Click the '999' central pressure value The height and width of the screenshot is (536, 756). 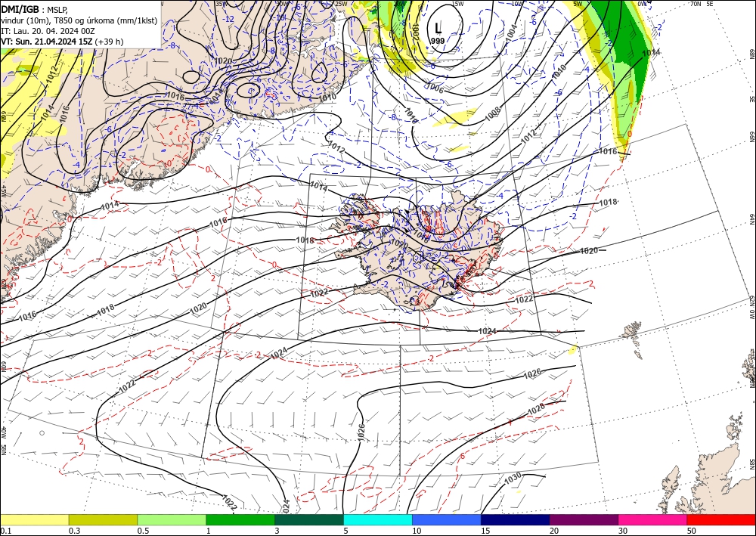pyautogui.click(x=438, y=41)
